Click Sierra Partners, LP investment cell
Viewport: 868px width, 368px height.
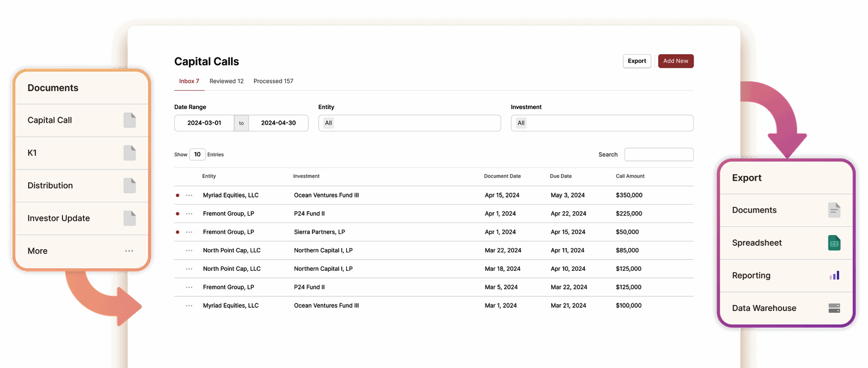coord(320,232)
